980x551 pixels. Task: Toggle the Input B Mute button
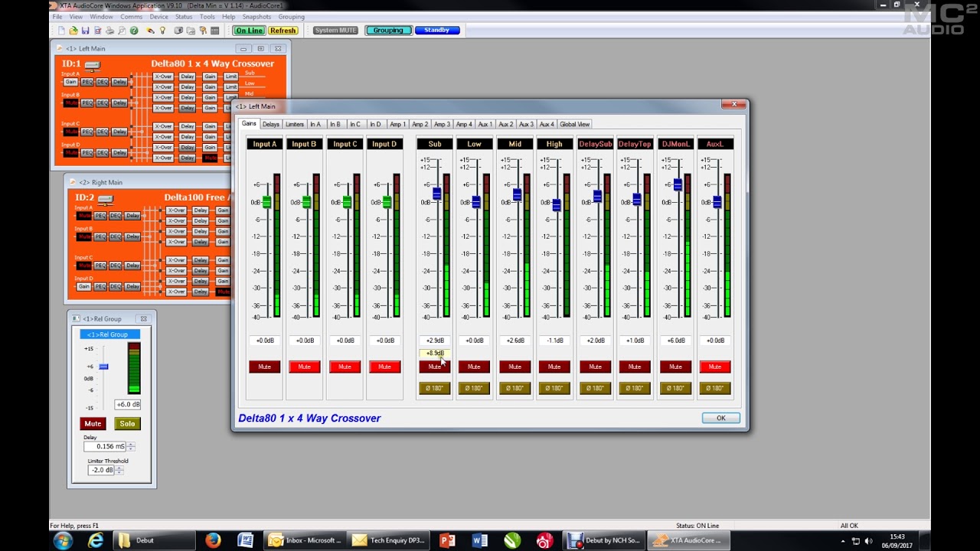point(304,367)
